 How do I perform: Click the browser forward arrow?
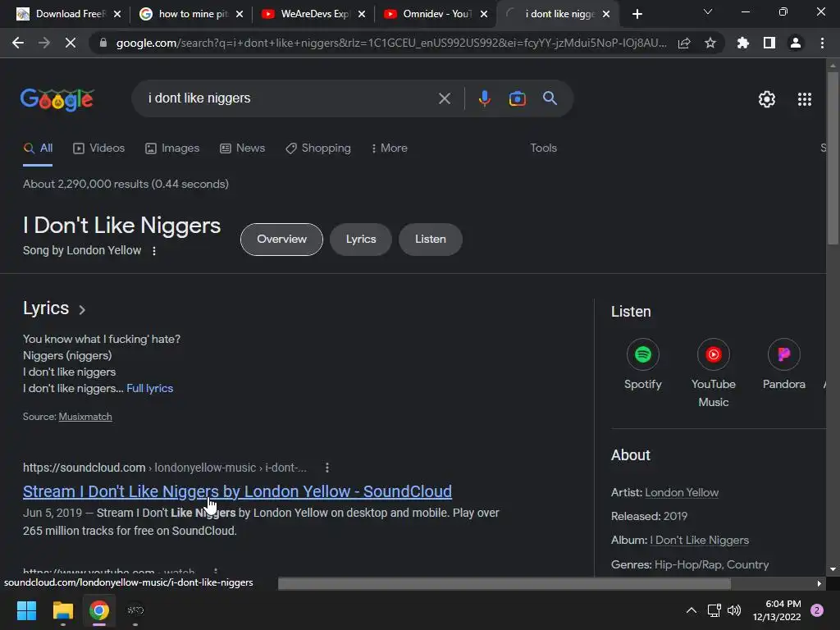pyautogui.click(x=44, y=43)
